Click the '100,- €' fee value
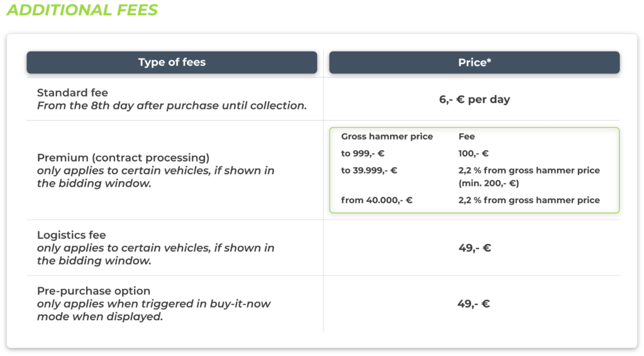The image size is (644, 356). point(474,153)
